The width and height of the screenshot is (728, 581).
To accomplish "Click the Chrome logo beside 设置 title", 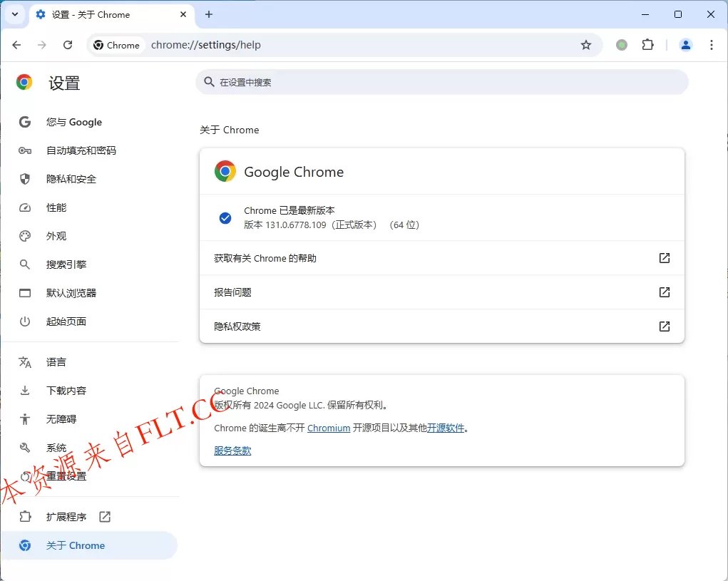I will tap(24, 82).
